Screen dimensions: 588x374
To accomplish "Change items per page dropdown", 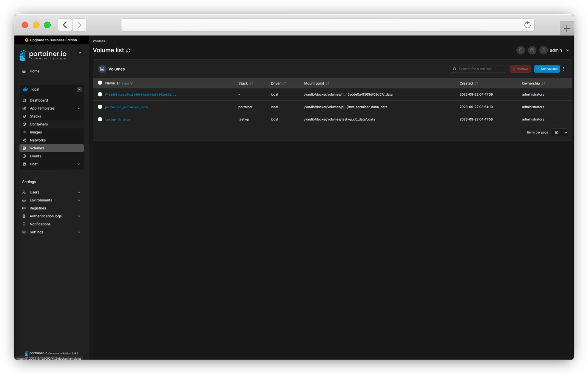I will point(559,133).
